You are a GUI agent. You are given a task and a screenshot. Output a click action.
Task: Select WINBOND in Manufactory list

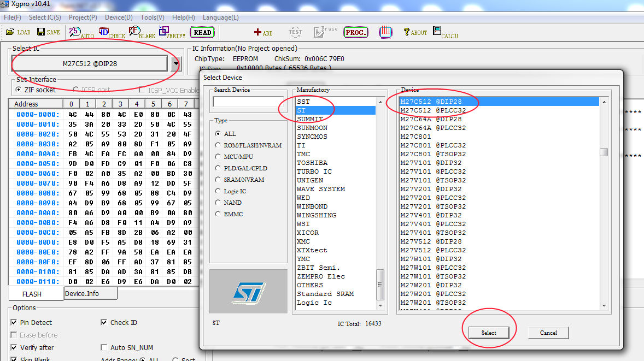[x=335, y=206]
